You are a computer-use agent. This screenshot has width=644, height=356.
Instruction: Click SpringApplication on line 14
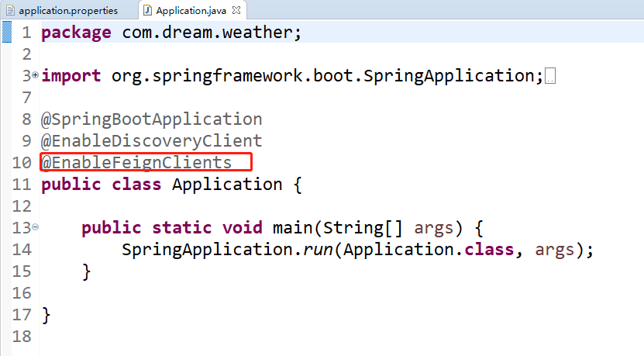tap(207, 250)
